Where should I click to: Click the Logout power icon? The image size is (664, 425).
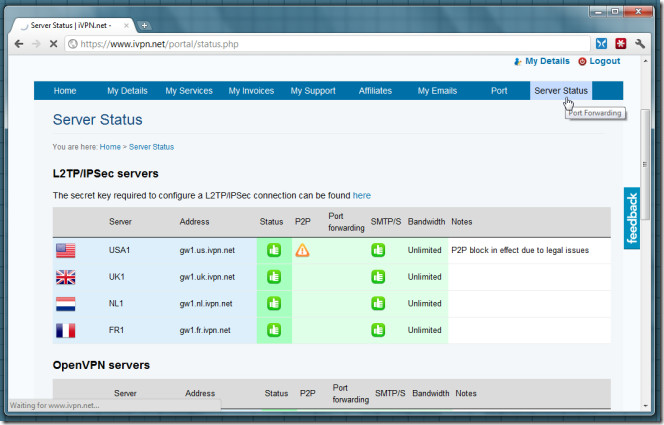coord(582,61)
